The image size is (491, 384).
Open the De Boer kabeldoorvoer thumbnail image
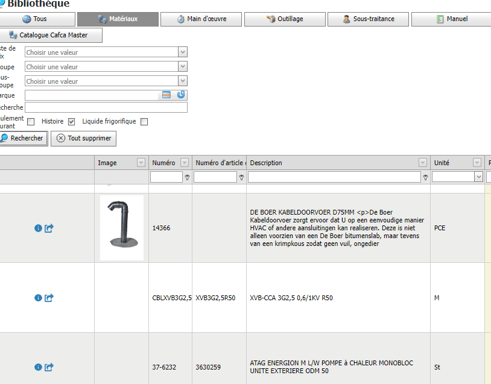122,227
